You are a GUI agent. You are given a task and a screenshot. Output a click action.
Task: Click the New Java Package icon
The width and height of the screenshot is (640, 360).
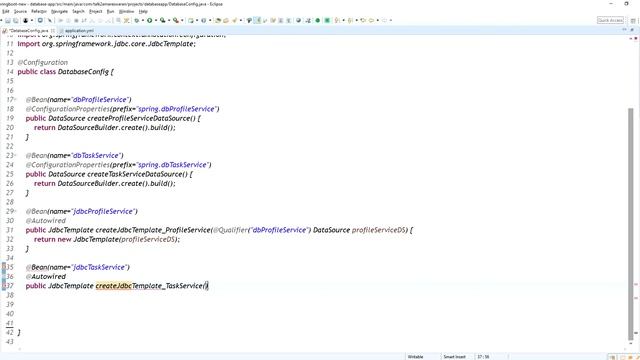tap(191, 20)
